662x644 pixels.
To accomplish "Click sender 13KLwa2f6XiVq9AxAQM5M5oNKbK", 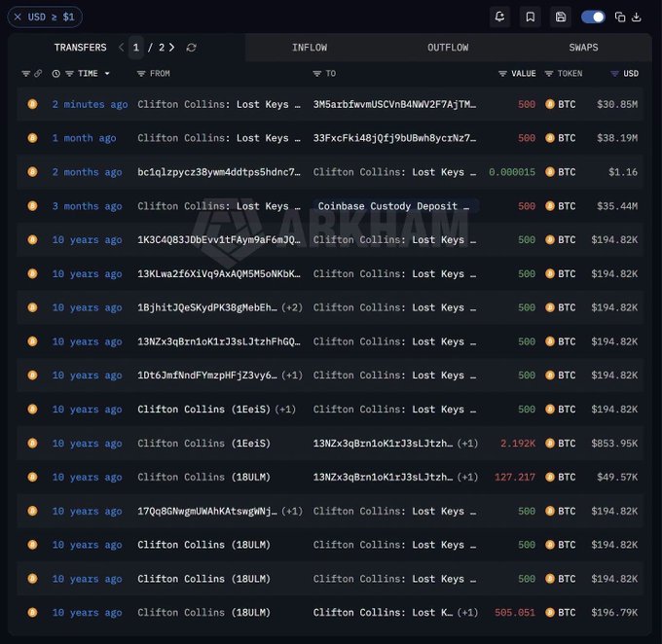I will [219, 274].
